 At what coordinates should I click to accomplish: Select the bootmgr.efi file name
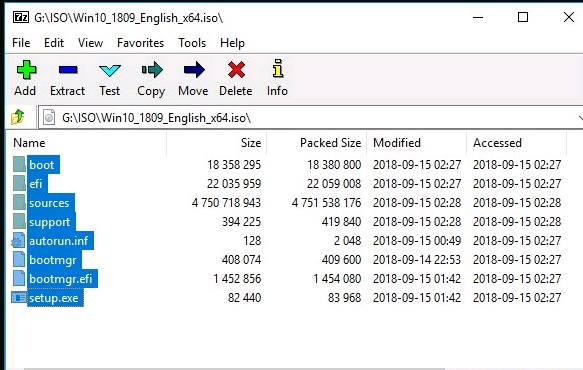(61, 279)
